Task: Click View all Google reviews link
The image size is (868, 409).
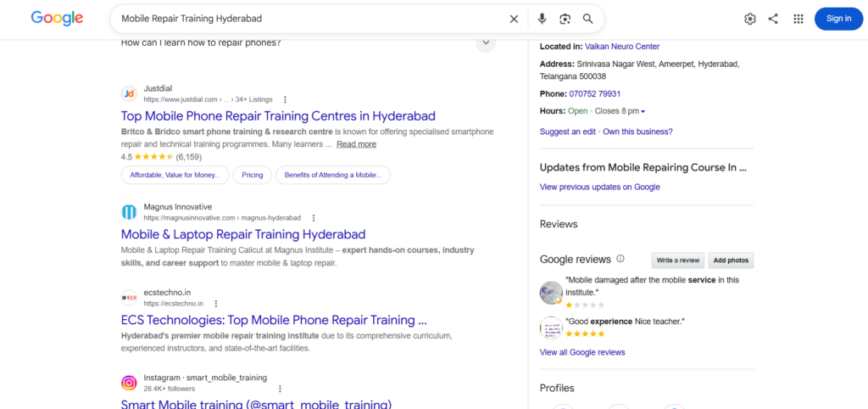Action: [x=582, y=352]
